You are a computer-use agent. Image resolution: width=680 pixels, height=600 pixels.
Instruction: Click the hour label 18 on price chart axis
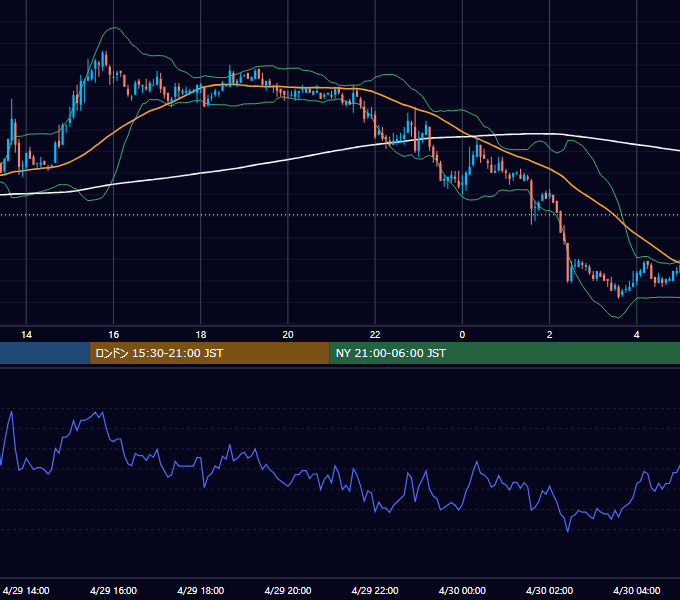click(x=201, y=335)
